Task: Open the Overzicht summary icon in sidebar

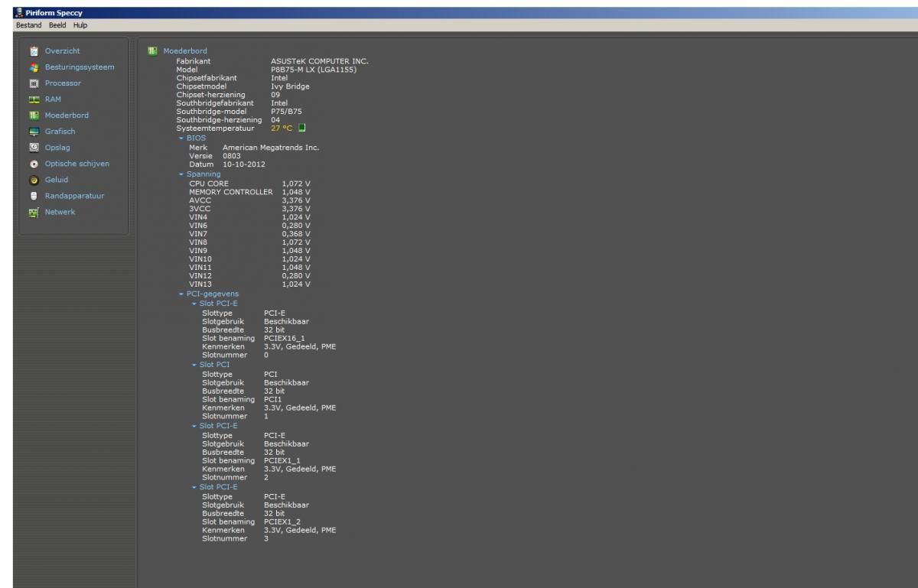Action: tap(33, 51)
